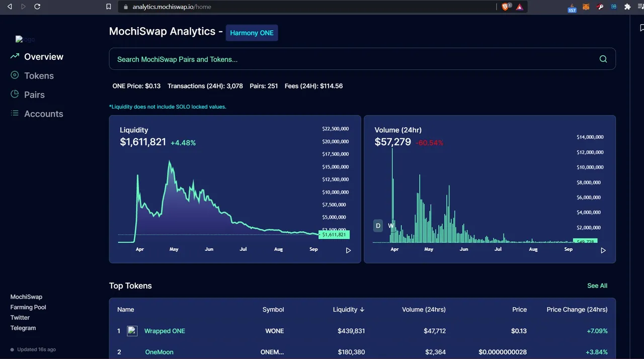Open the puzzle piece extensions menu
644x359 pixels.
pyautogui.click(x=627, y=7)
